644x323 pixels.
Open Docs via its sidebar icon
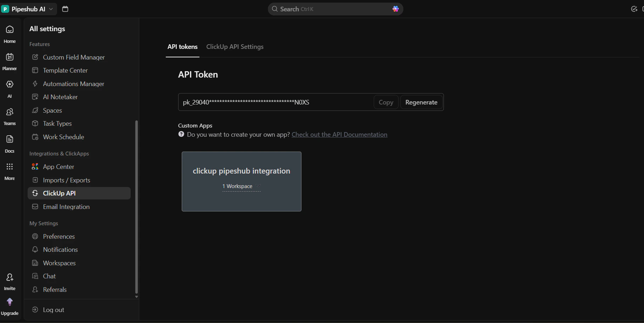click(9, 143)
